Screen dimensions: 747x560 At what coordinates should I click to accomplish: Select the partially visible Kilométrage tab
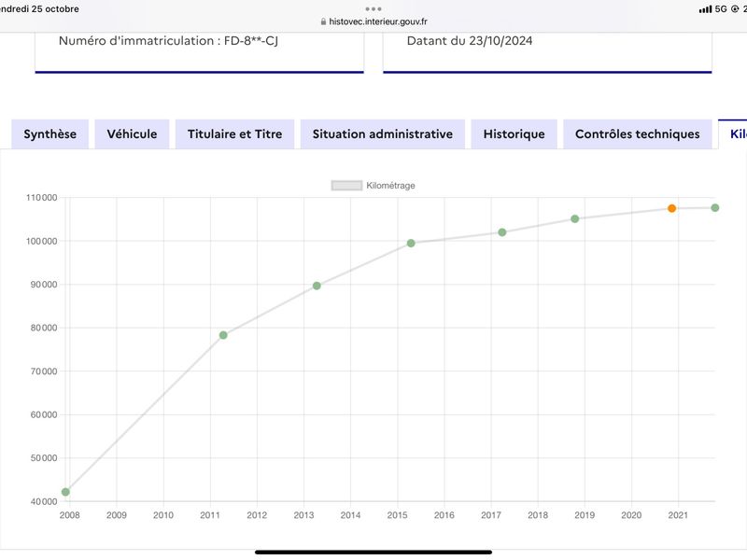[734, 134]
